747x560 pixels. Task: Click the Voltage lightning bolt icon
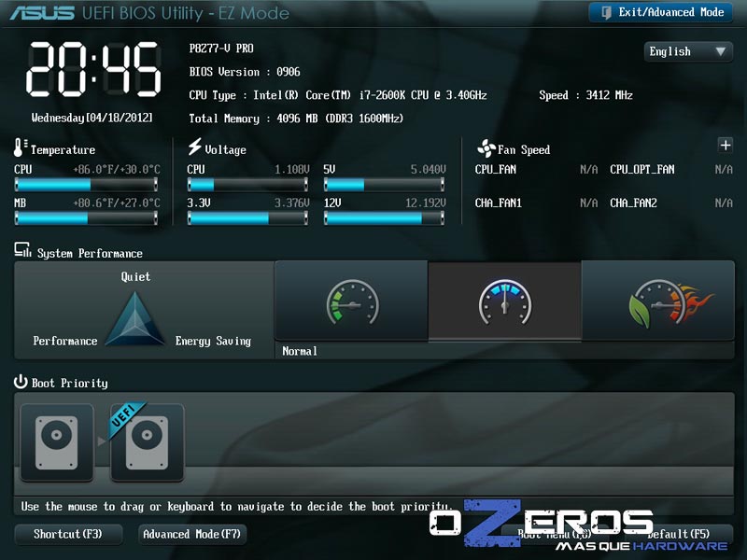tap(194, 147)
